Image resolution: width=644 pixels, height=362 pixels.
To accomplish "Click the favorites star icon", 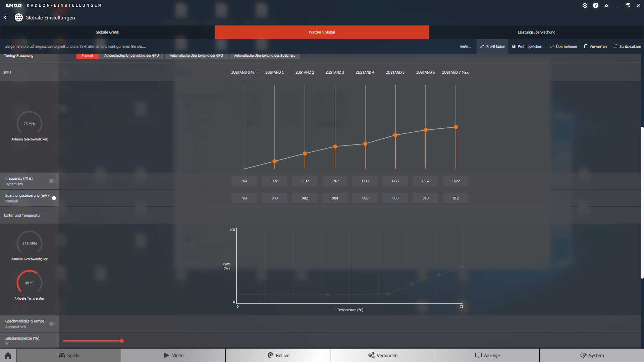I will pyautogui.click(x=606, y=5).
